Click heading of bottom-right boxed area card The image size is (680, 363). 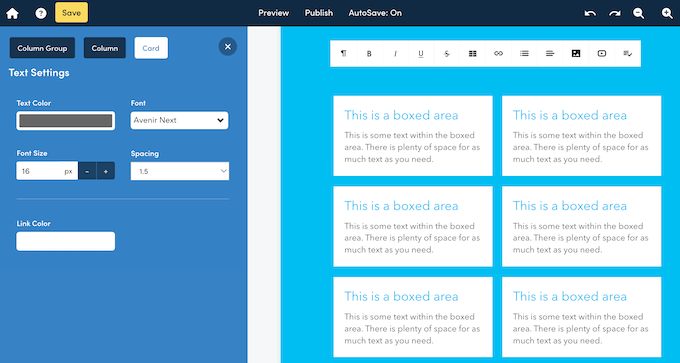pyautogui.click(x=570, y=297)
